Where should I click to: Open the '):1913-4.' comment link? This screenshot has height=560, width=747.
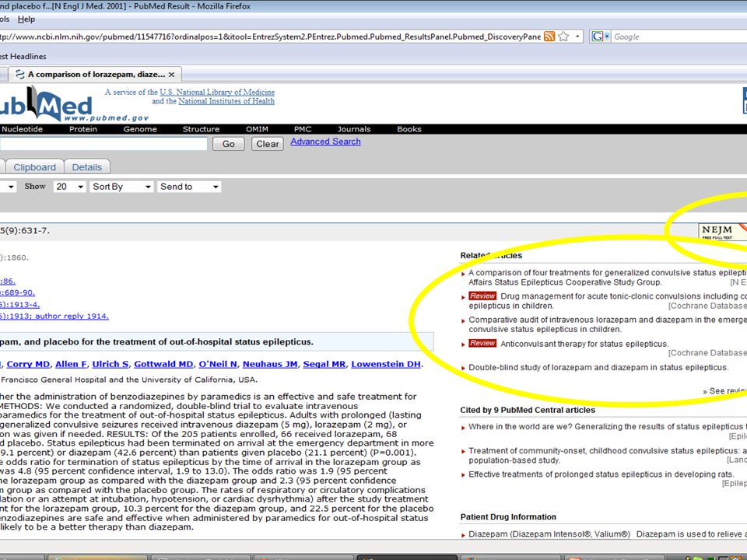coord(20,305)
